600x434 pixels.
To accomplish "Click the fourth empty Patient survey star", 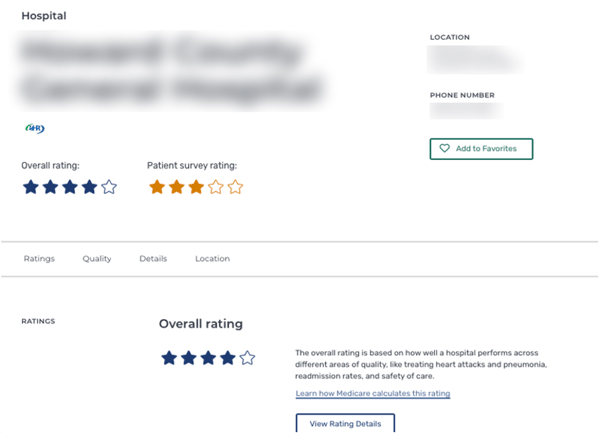I will coord(215,187).
